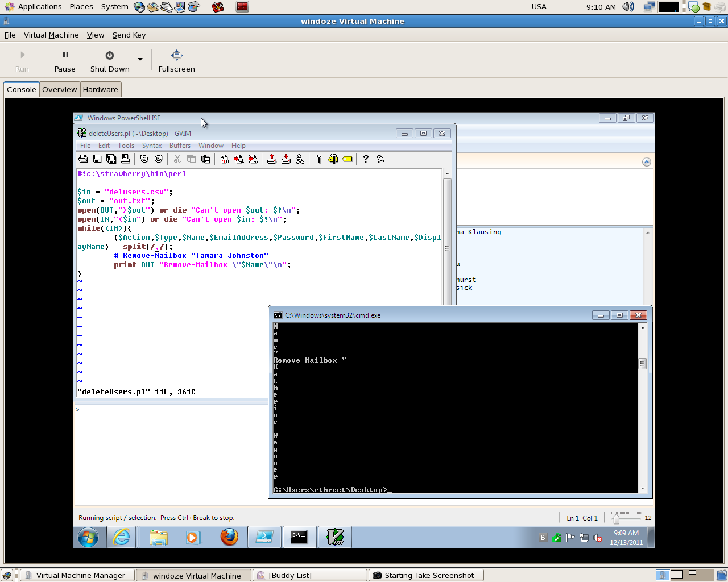The width and height of the screenshot is (728, 582).
Task: Click the PowerShell ISE zoom slider
Action: 616,518
